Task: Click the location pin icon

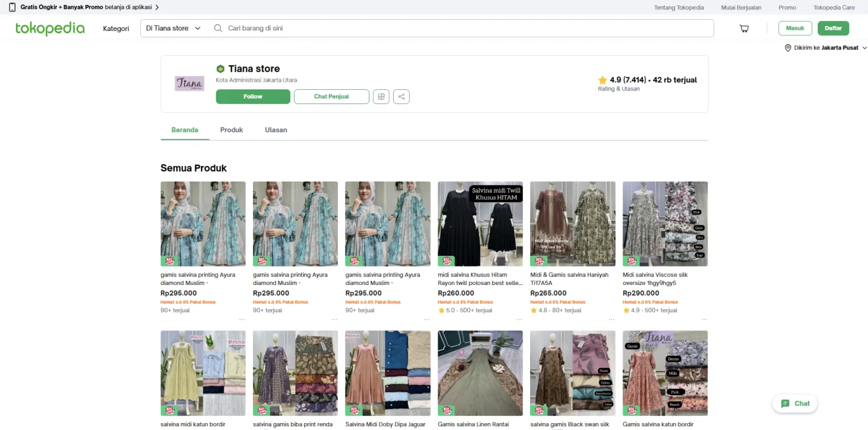Action: click(x=788, y=48)
